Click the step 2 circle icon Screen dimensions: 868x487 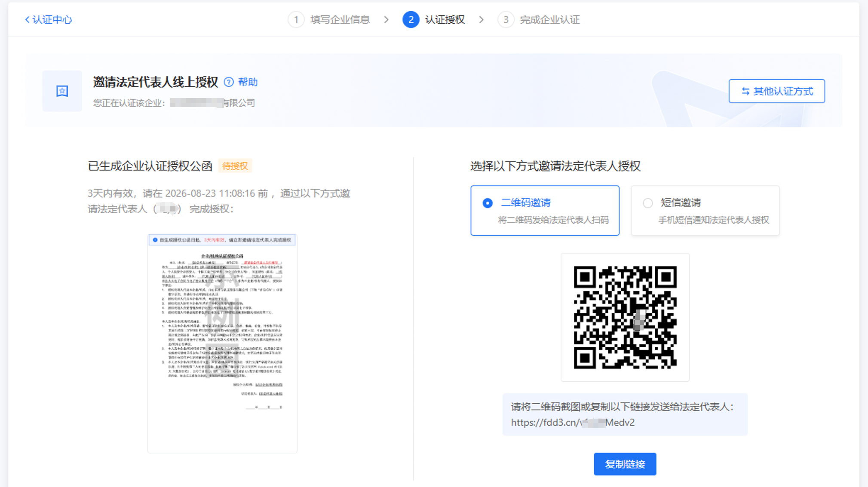pyautogui.click(x=411, y=20)
